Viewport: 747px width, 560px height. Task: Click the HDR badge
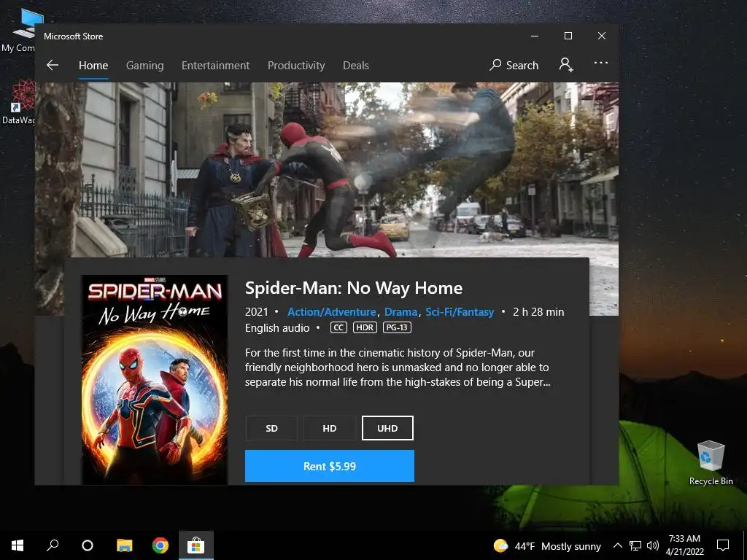[365, 327]
